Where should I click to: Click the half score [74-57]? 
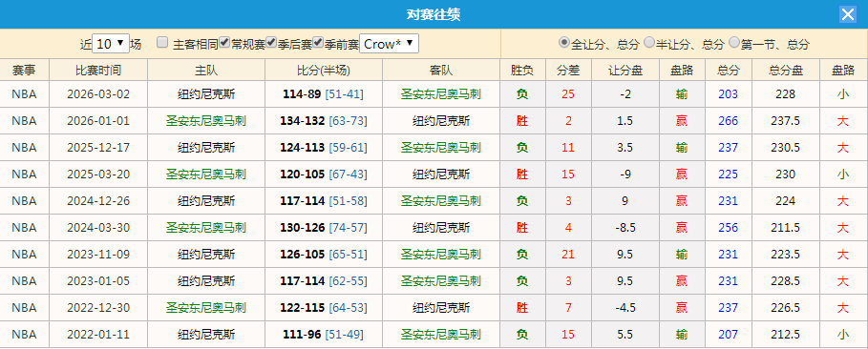[348, 227]
